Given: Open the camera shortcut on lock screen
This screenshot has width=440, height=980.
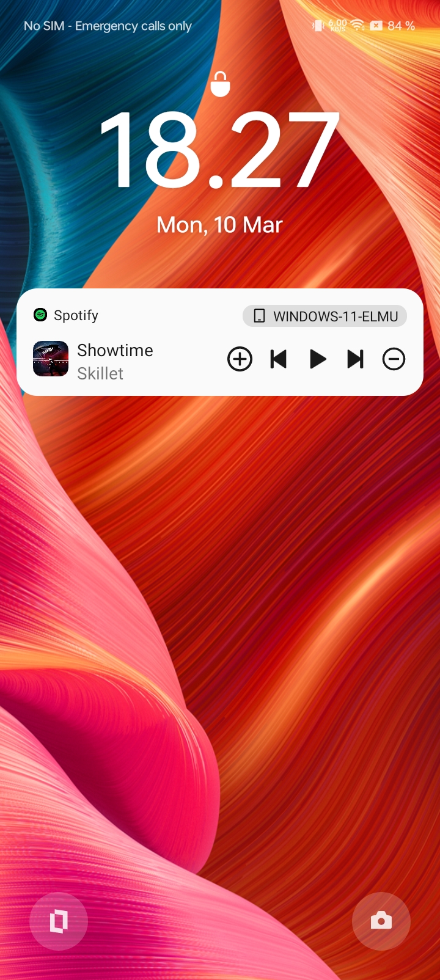Looking at the screenshot, I should click(x=381, y=921).
